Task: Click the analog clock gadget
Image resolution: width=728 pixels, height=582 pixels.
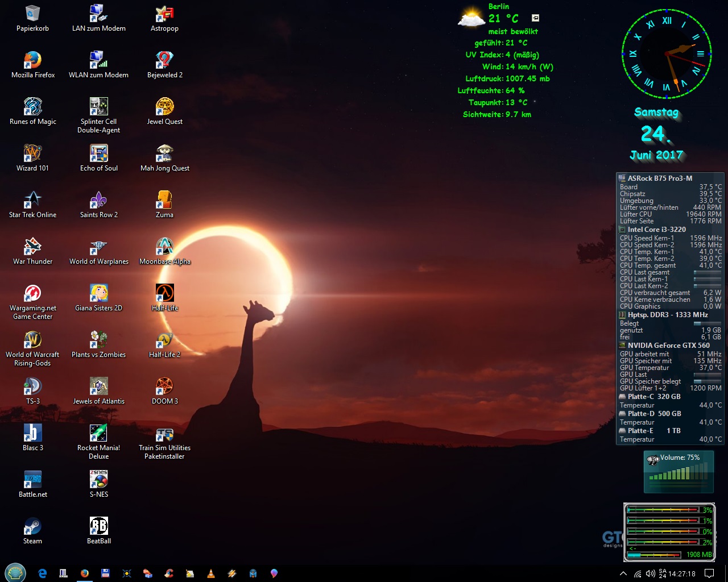Action: (x=667, y=54)
